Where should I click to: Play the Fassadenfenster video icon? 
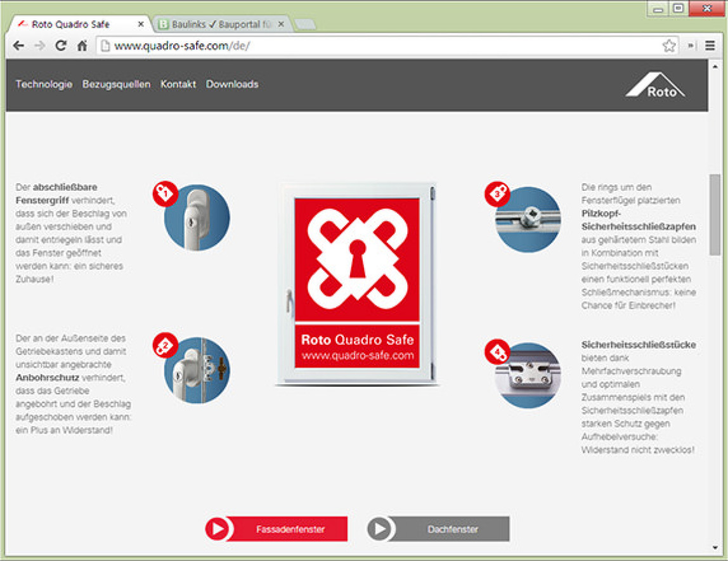[218, 529]
